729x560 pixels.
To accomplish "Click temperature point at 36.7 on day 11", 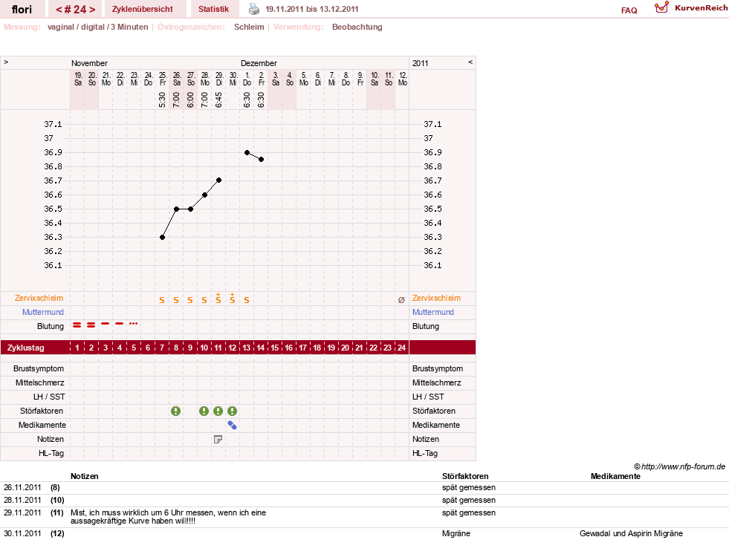I will coord(218,180).
